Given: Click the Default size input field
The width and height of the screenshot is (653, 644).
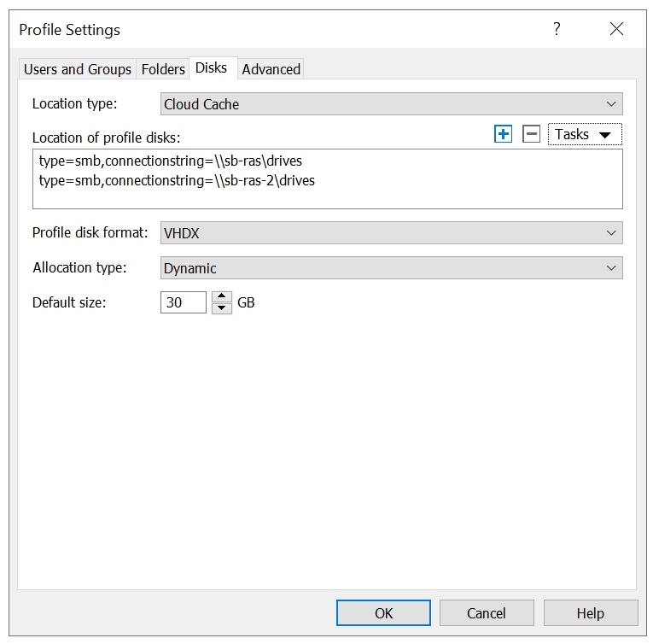Looking at the screenshot, I should 183,302.
